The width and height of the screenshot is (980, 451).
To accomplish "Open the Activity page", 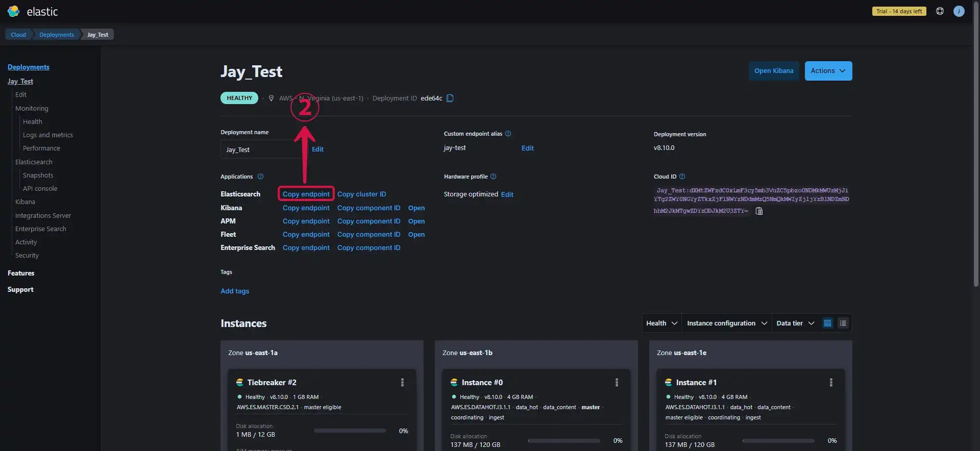I will coord(26,242).
